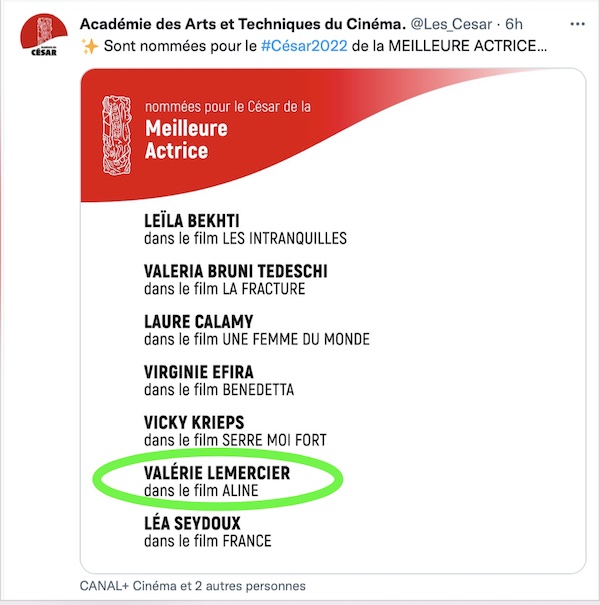Viewport: 600px width, 605px height.
Task: Click the César trophy logo in image
Action: click(x=117, y=135)
